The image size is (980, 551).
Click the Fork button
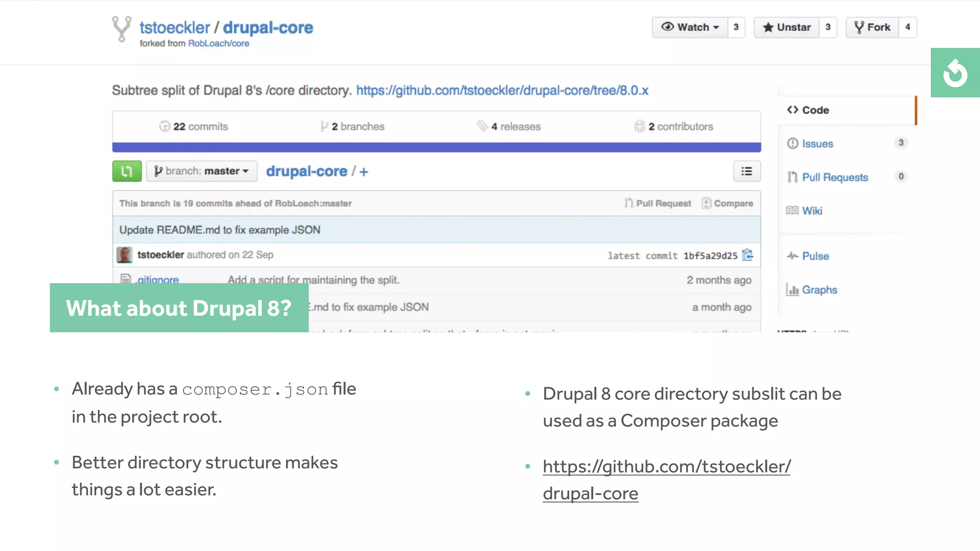872,27
